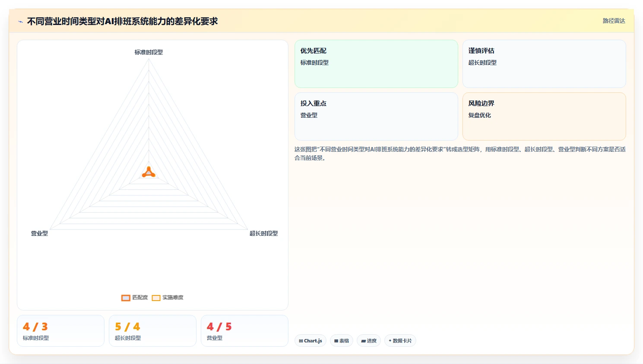This screenshot has height=364, width=643.
Task: Click the lightning icon beside the title
Action: click(20, 22)
